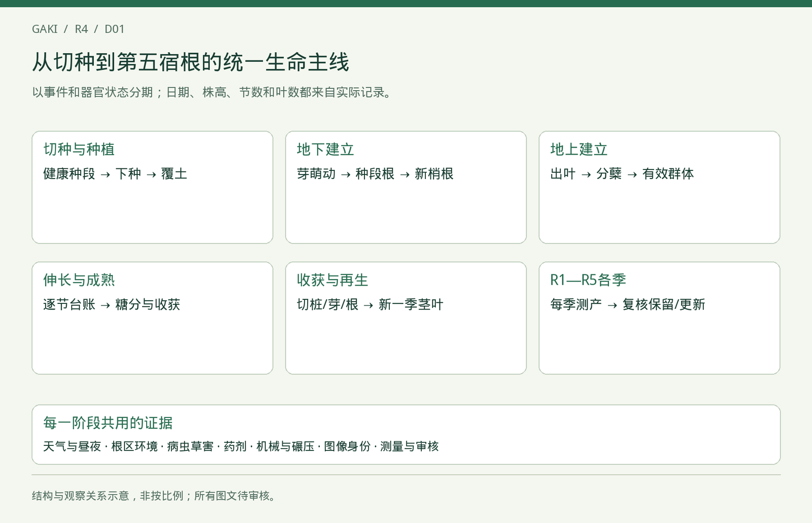Viewport: 812px width, 523px height.
Task: Click the heading 每一阶段共用的证据
Action: (x=108, y=423)
